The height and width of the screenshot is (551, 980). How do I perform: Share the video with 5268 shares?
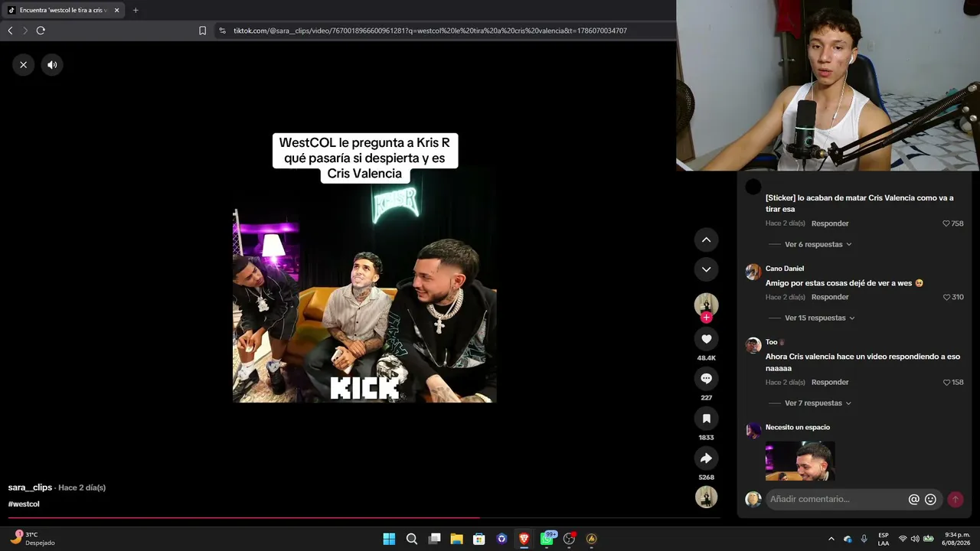click(706, 458)
